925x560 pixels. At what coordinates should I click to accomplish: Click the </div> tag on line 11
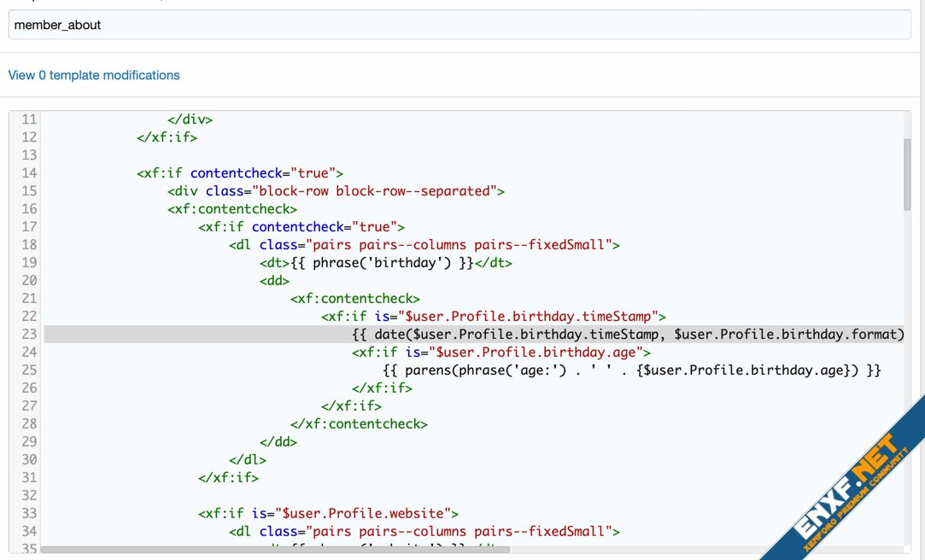click(x=190, y=120)
